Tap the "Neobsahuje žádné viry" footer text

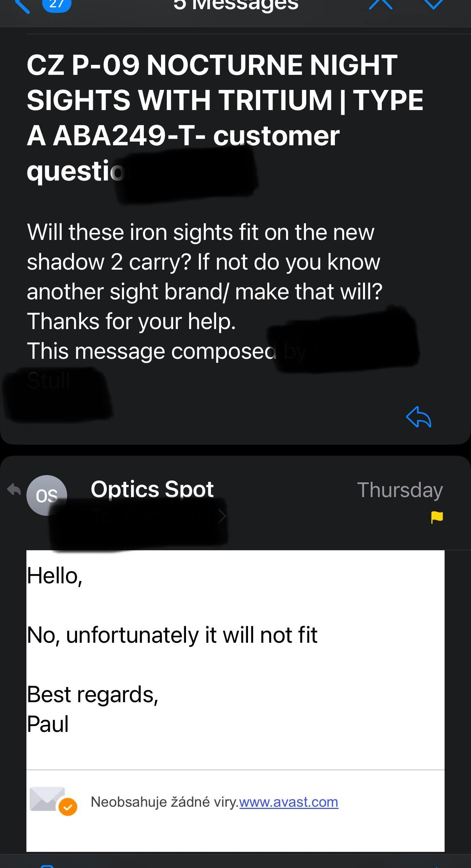[x=164, y=802]
